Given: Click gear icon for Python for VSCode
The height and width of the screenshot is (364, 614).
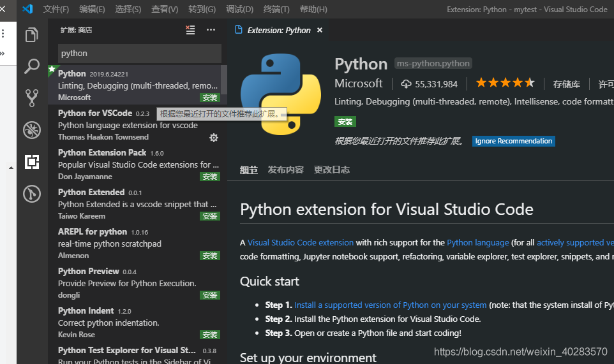Looking at the screenshot, I should [x=214, y=137].
